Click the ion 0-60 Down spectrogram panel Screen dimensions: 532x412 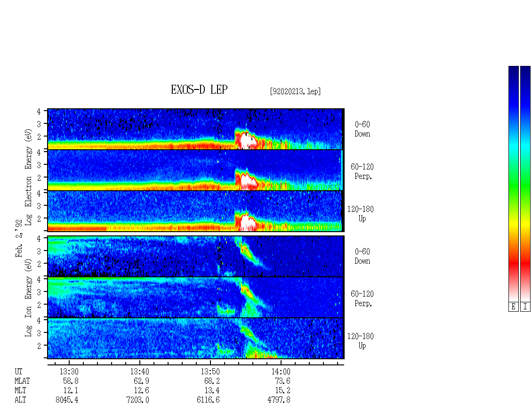point(196,256)
